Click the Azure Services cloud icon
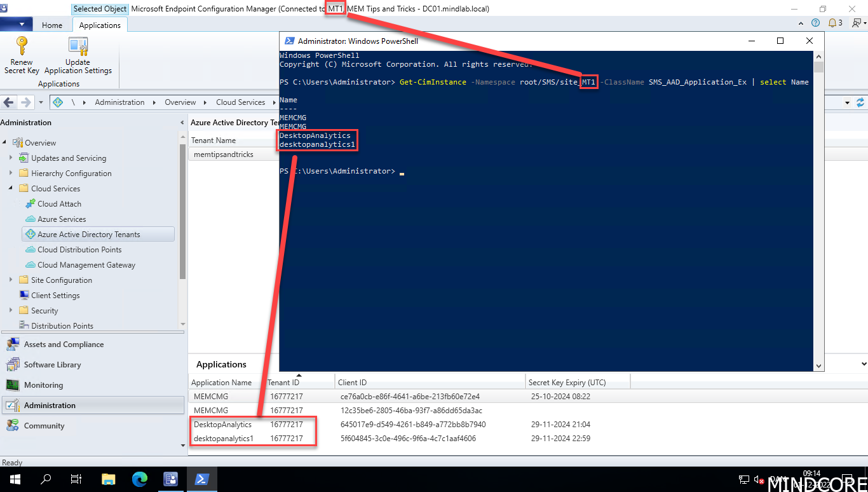The height and width of the screenshot is (492, 868). (x=30, y=219)
